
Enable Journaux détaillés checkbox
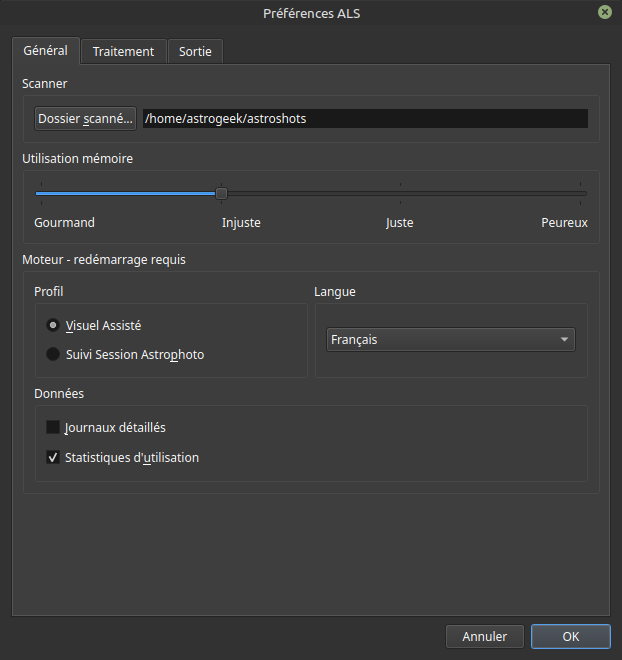[x=53, y=427]
